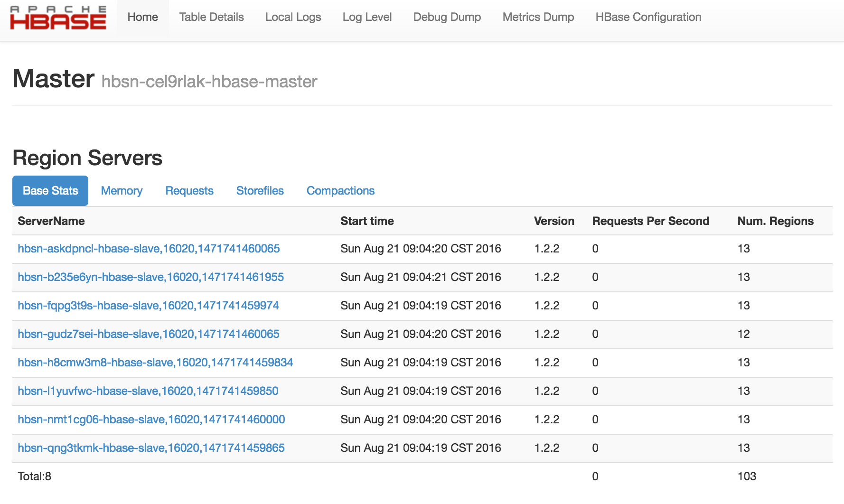Open hbsn-nmt1cg06-hbase-slave server link
This screenshot has width=844, height=504.
click(151, 420)
